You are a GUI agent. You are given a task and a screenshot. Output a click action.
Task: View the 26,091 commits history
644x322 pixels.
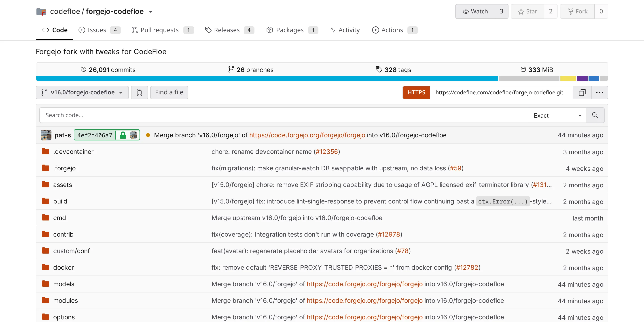point(108,70)
